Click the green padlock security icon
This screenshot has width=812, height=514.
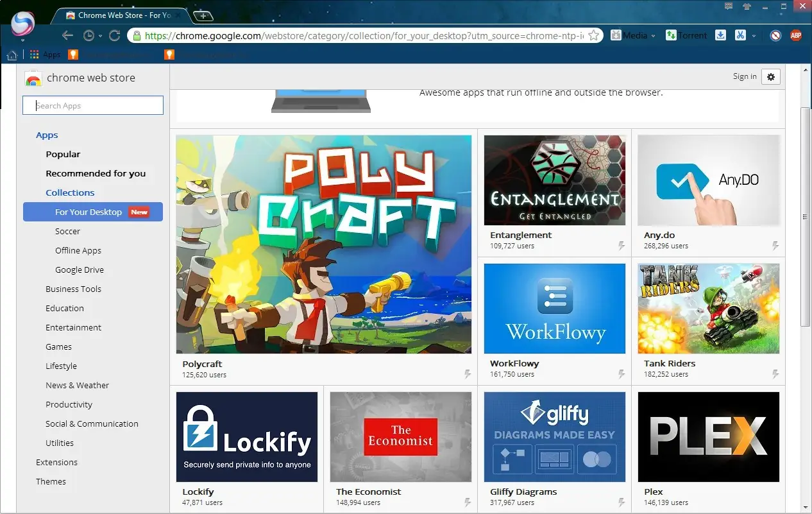point(137,35)
